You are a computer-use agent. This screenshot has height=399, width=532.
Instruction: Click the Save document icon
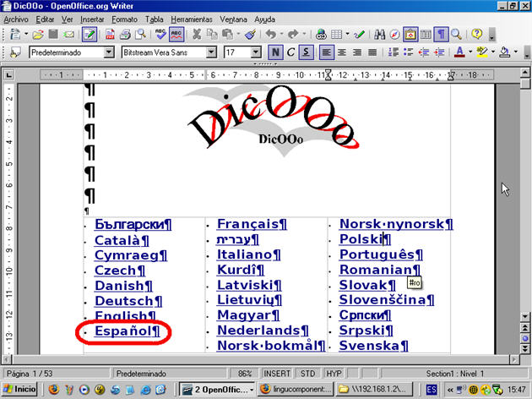pyautogui.click(x=53, y=35)
